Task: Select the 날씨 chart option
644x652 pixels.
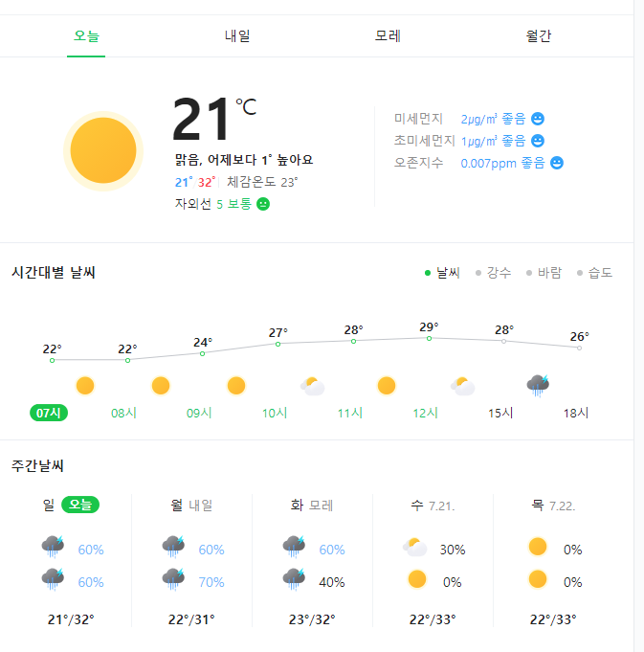Action: tap(442, 273)
